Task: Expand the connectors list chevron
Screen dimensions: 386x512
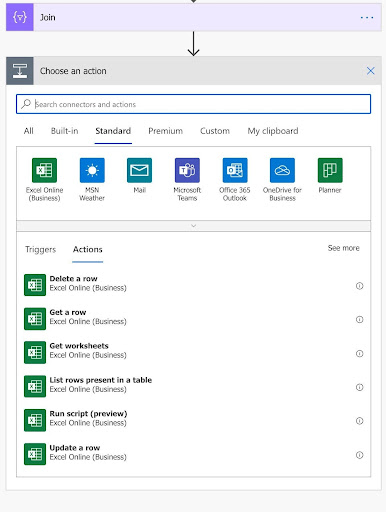Action: tap(193, 226)
